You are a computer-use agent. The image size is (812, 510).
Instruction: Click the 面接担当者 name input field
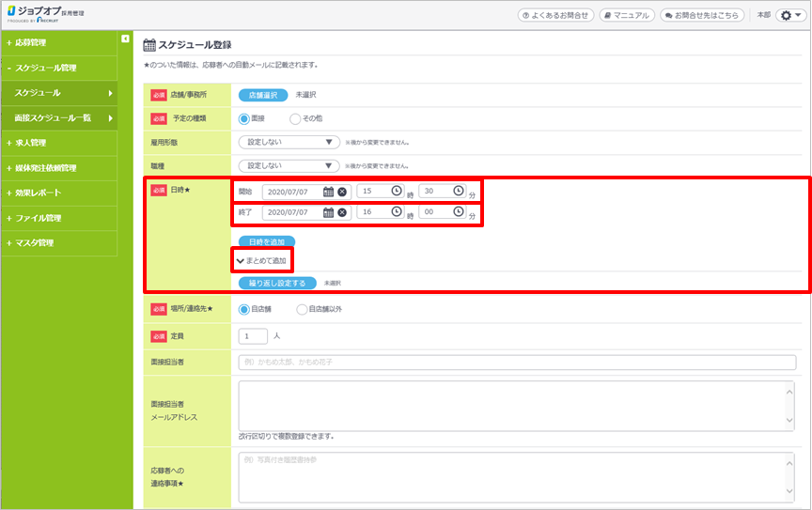click(517, 362)
